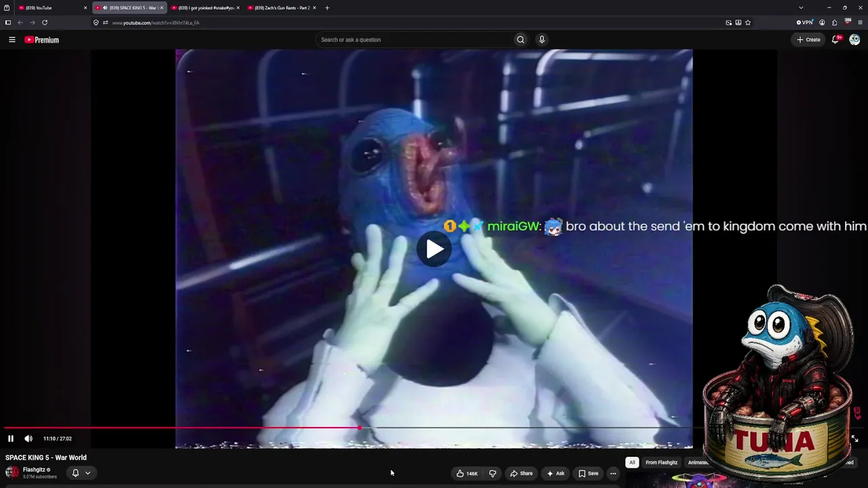Screen dimensions: 868x488
Task: Mute the video volume speaker
Action: tap(28, 439)
